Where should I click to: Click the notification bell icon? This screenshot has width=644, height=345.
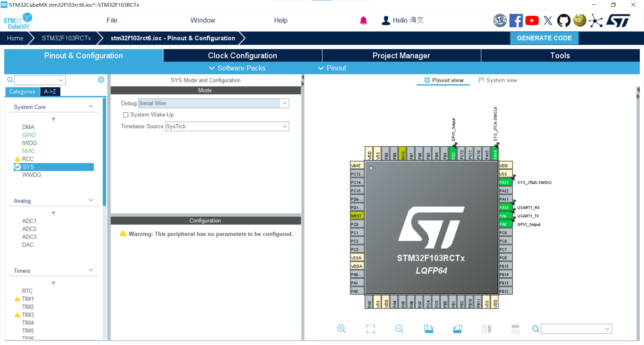(363, 20)
